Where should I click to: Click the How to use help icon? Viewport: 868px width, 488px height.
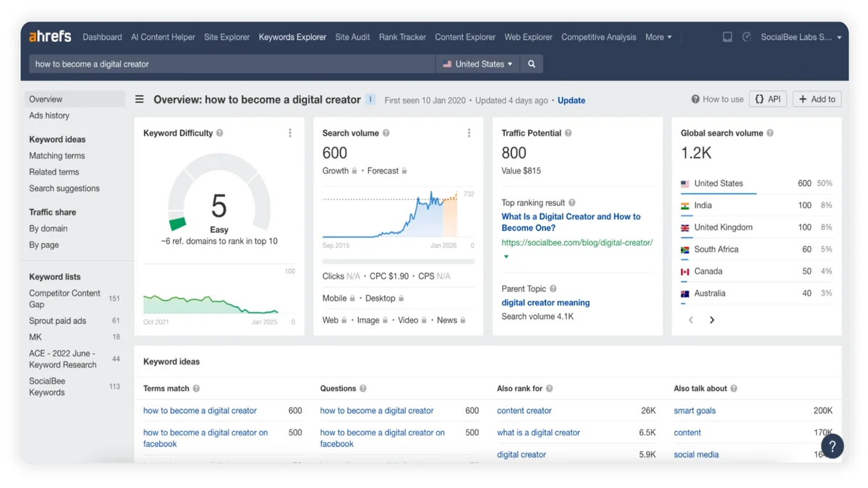pos(696,99)
